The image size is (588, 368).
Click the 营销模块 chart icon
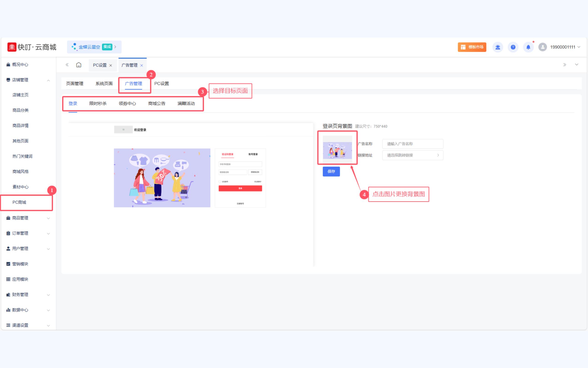pyautogui.click(x=8, y=264)
